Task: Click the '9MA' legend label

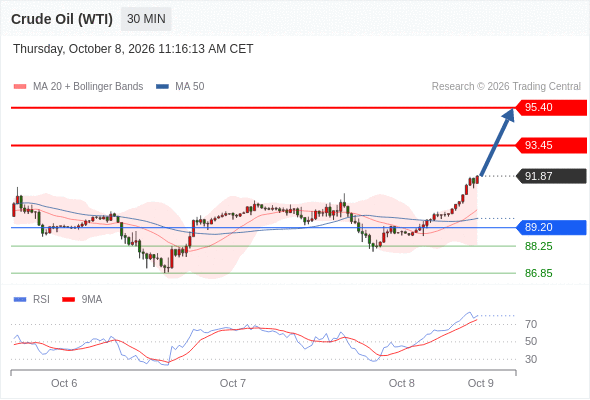Action: [x=92, y=300]
